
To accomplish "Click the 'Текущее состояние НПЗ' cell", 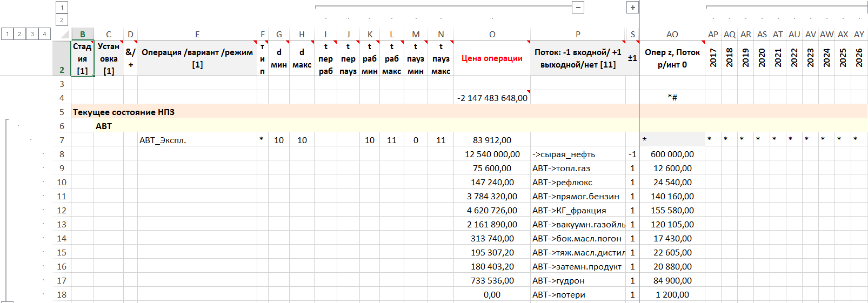I will click(x=124, y=112).
